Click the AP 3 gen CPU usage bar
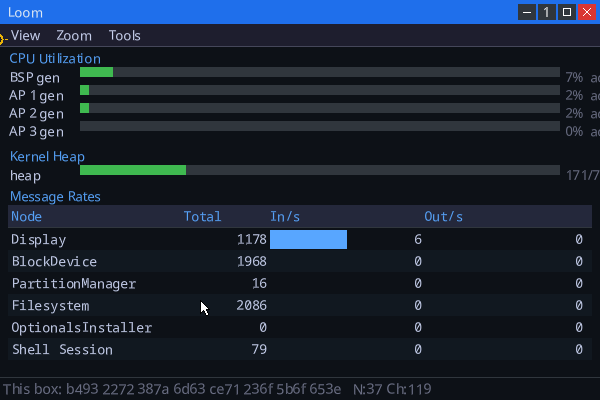Viewport: 600px width, 400px height. tap(320, 126)
